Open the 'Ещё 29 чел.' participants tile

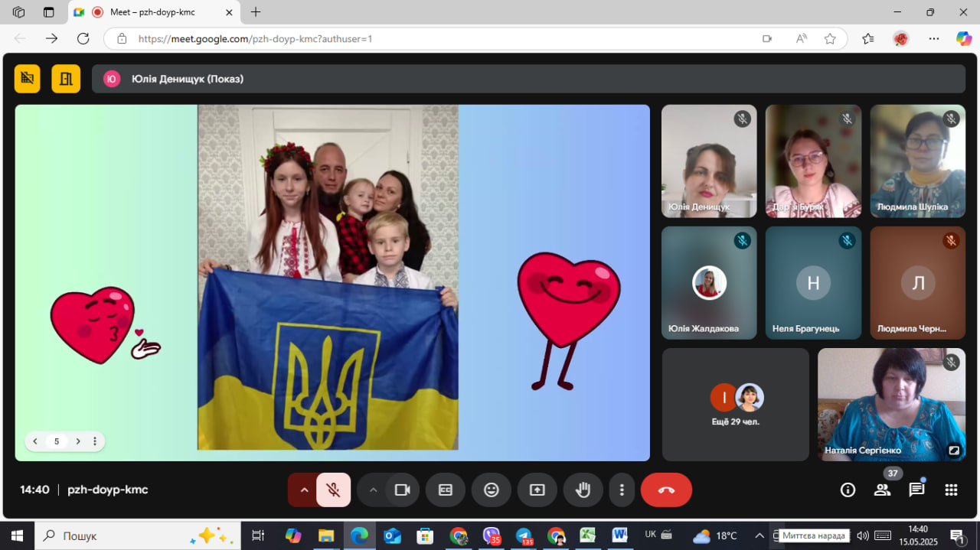click(x=735, y=405)
